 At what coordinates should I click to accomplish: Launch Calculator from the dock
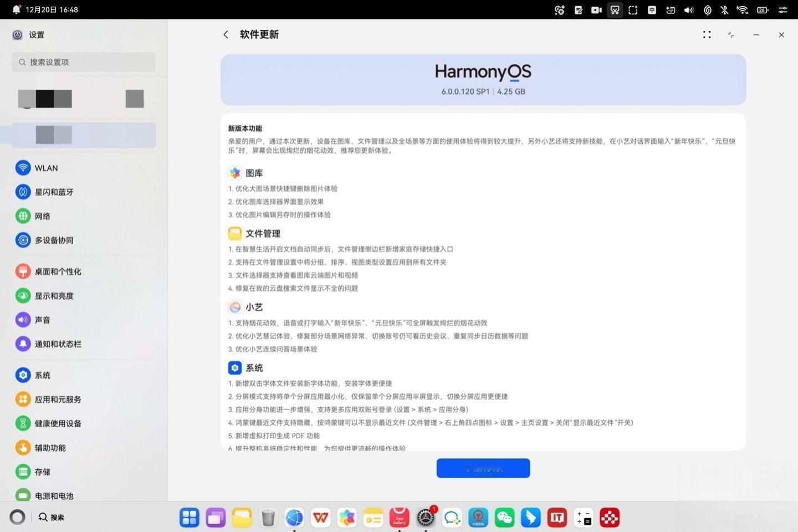click(584, 518)
